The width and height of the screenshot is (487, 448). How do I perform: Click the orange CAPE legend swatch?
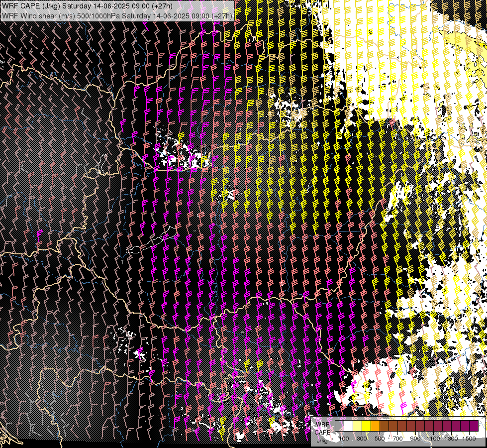375,426
